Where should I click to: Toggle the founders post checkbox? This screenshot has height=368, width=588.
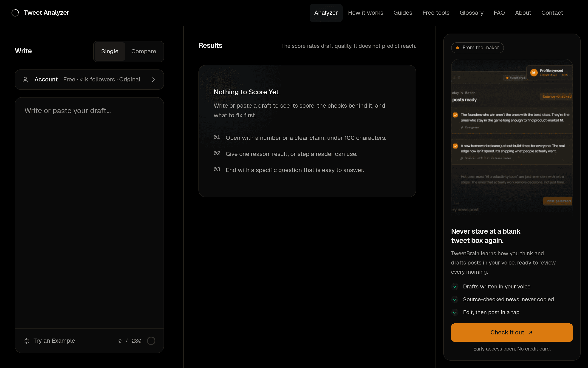455,115
